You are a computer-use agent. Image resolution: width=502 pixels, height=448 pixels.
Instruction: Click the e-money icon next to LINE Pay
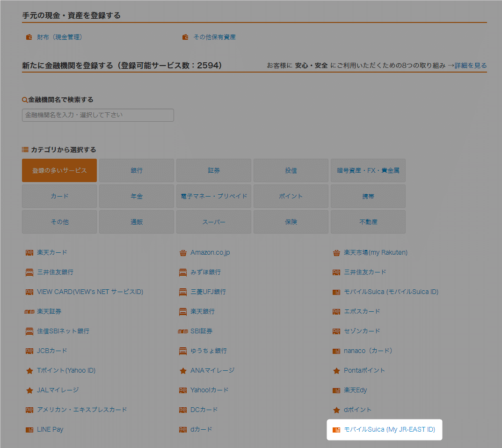[x=29, y=430]
